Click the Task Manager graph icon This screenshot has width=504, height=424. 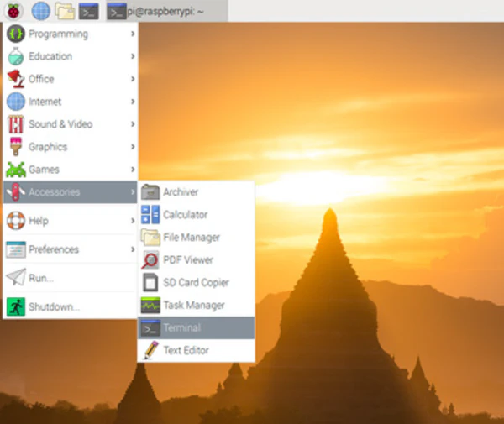coord(150,306)
